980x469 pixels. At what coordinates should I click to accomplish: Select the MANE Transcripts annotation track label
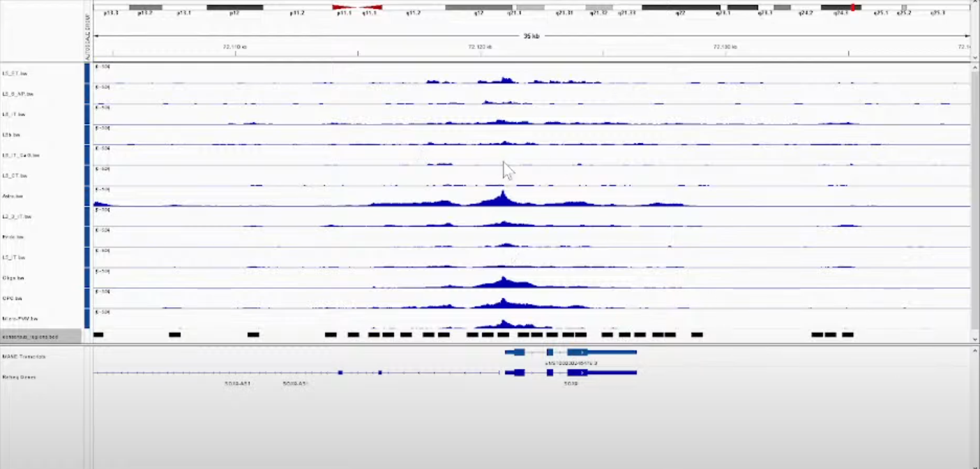24,357
